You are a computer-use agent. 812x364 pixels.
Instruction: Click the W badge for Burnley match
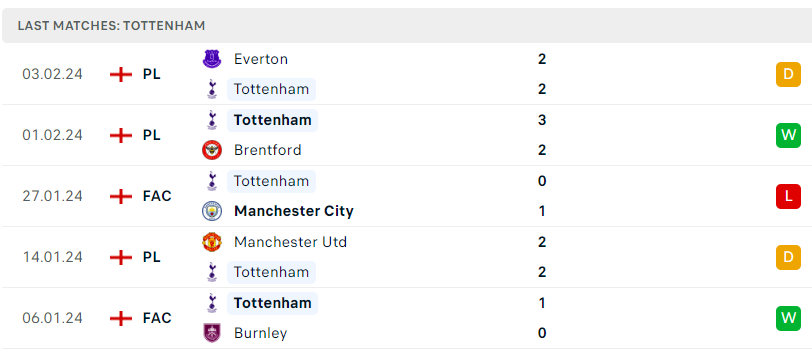coord(788,318)
